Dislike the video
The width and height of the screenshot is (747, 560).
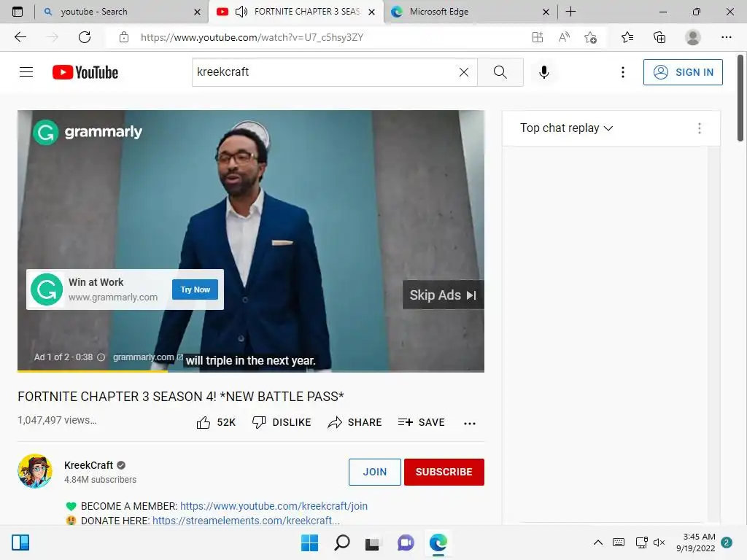pyautogui.click(x=282, y=422)
